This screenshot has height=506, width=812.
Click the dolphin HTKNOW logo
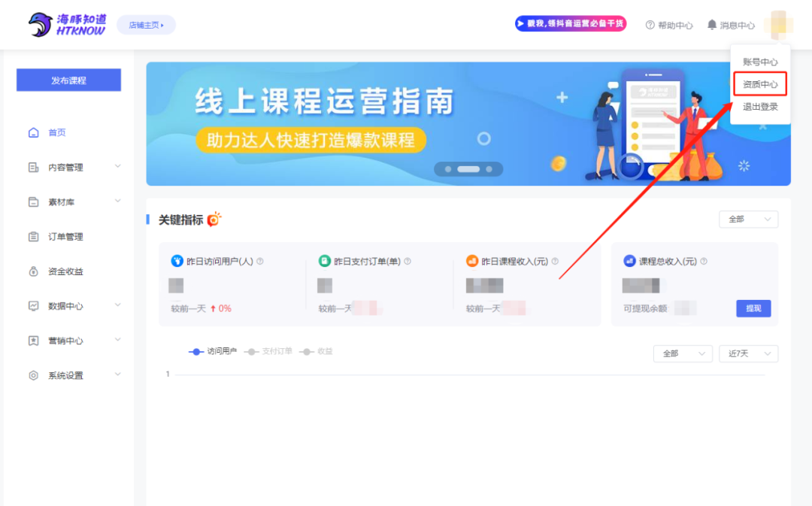pyautogui.click(x=67, y=24)
